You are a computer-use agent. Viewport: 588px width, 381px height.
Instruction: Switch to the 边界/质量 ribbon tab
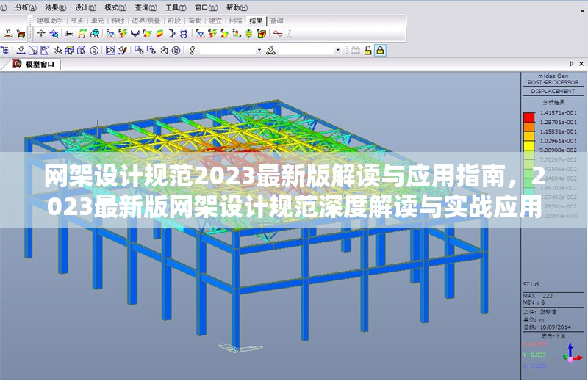coord(146,21)
